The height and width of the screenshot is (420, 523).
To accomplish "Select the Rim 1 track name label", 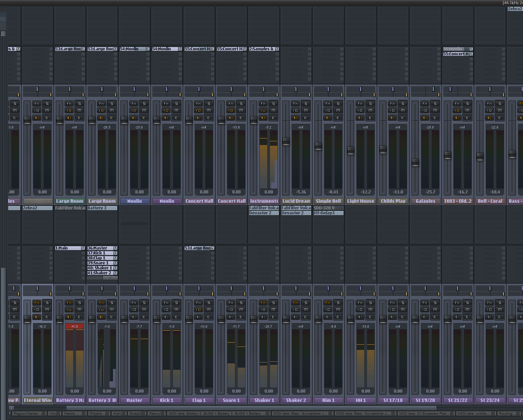I will 328,400.
